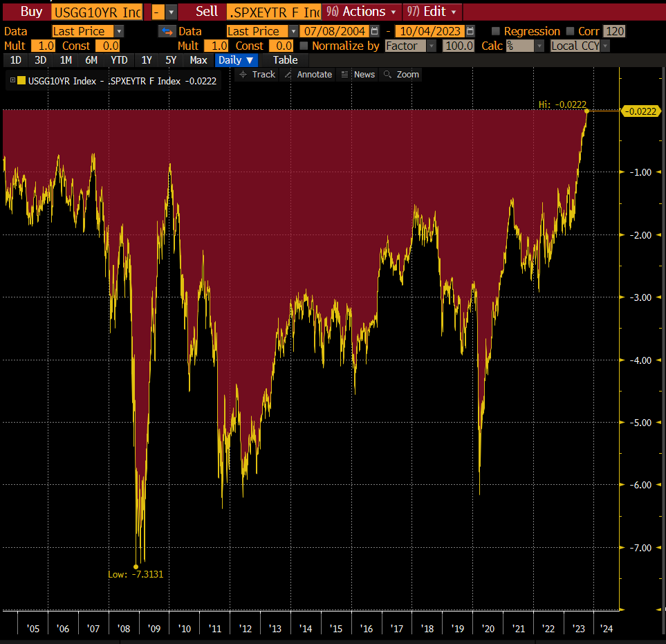Screen dimensions: 666x644
Task: Open the Sell Last Price dropdown
Action: point(293,31)
